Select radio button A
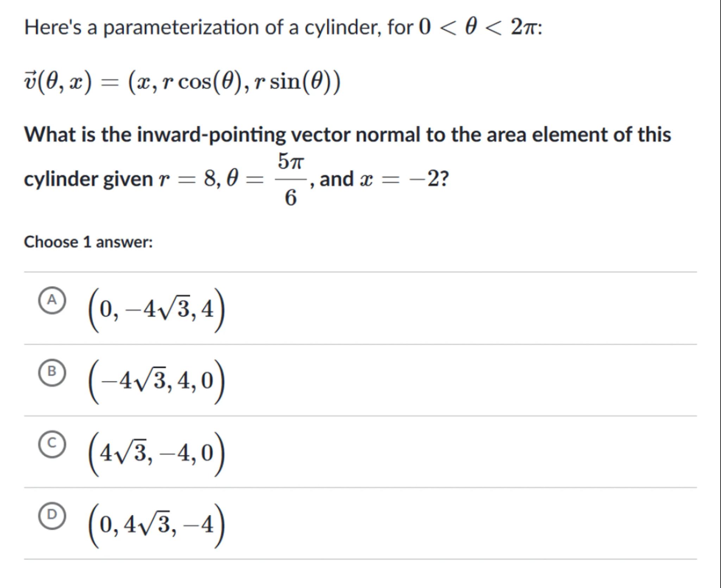 [52, 300]
